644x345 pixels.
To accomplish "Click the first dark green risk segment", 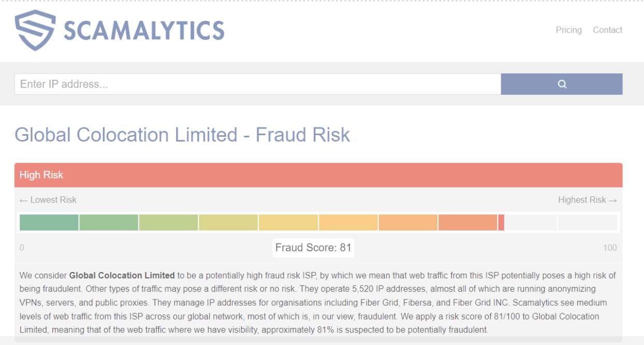I will coord(49,222).
